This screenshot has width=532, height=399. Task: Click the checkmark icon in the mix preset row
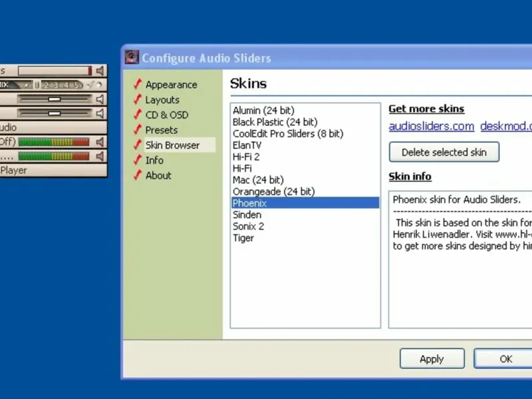pyautogui.click(x=90, y=85)
